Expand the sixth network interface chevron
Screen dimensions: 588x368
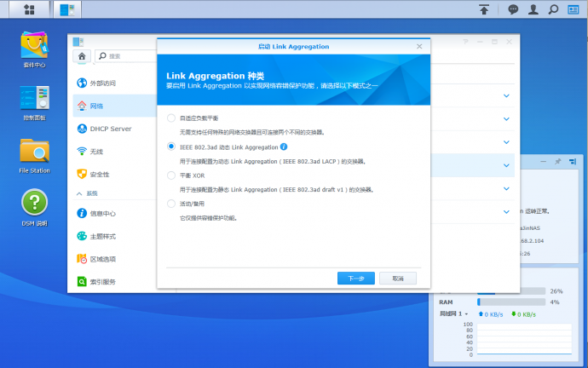click(506, 212)
